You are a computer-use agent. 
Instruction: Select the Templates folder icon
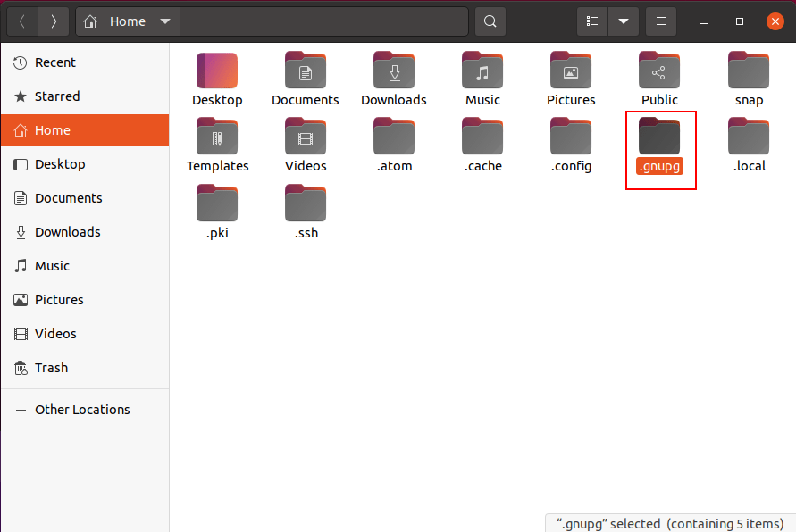click(x=217, y=137)
